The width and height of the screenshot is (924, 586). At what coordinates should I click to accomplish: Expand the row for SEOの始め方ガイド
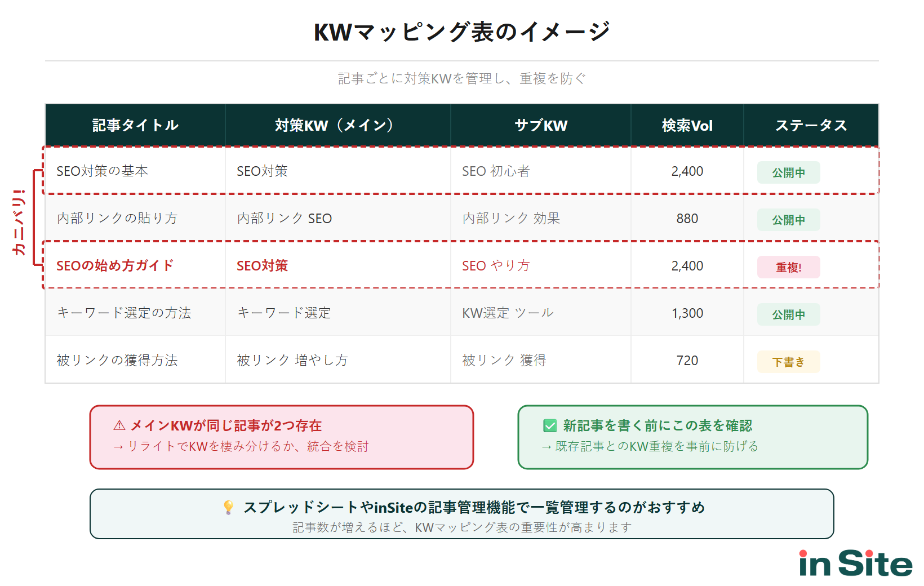point(115,265)
